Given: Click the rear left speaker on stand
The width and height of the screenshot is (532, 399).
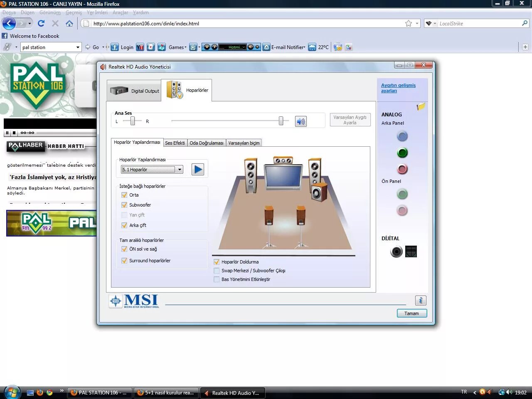Looking at the screenshot, I should (269, 227).
